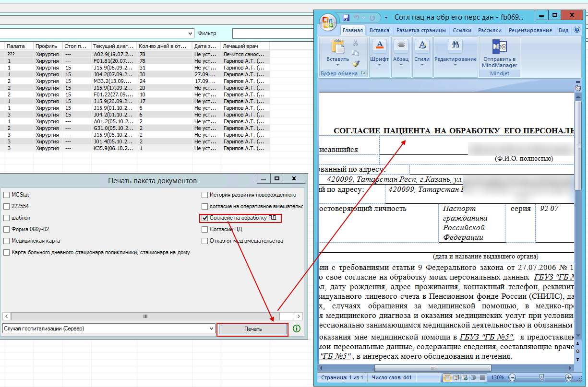Switch to Full Screen Reading view
The image size is (588, 387).
click(x=456, y=377)
